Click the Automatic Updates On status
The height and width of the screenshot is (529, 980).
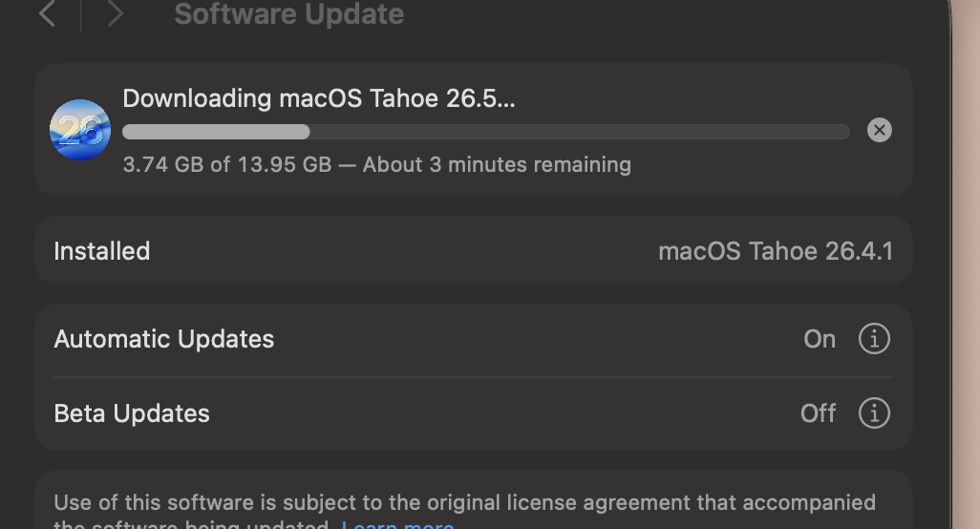(x=820, y=339)
